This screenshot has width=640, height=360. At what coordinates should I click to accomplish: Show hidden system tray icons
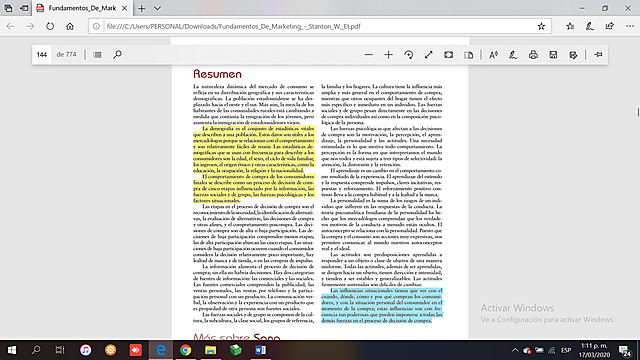(515, 350)
